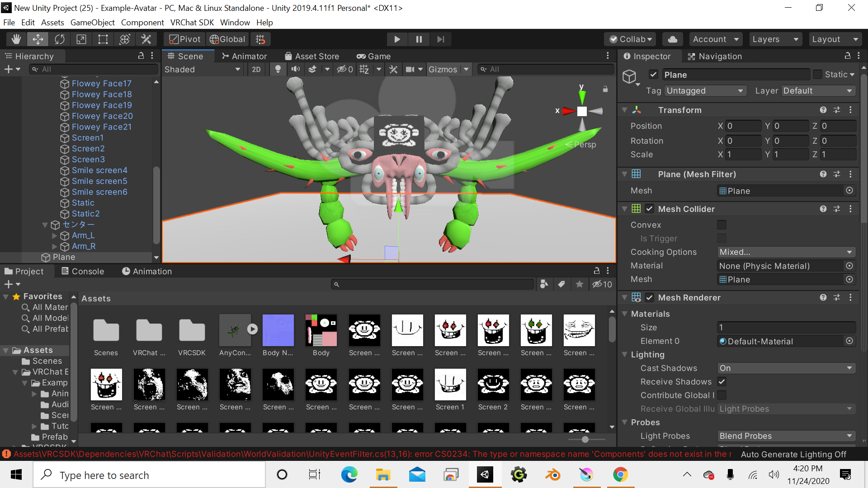Select the Hand tool
Viewport: 868px width, 488px height.
(16, 39)
